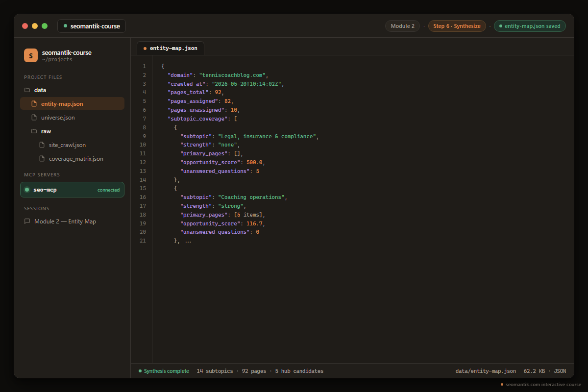Click the connected status label
This screenshot has height=392, width=588.
click(x=108, y=190)
